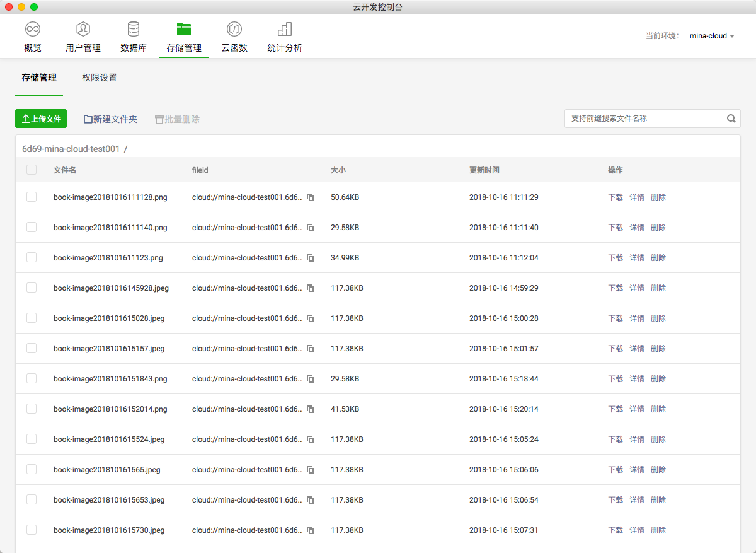Focus the file name search field

[645, 118]
